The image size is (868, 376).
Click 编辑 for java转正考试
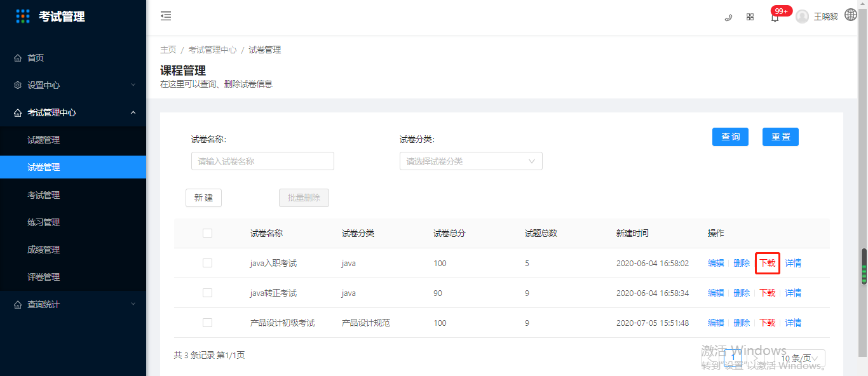coord(716,293)
